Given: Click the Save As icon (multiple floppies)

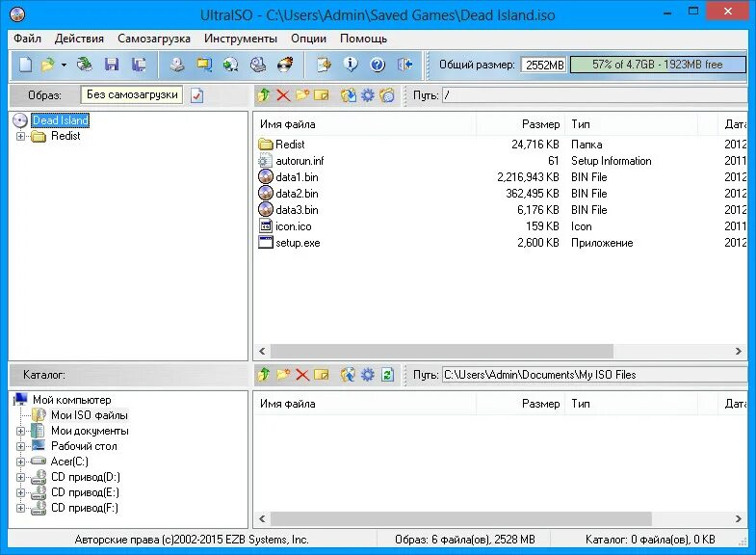Looking at the screenshot, I should point(139,65).
